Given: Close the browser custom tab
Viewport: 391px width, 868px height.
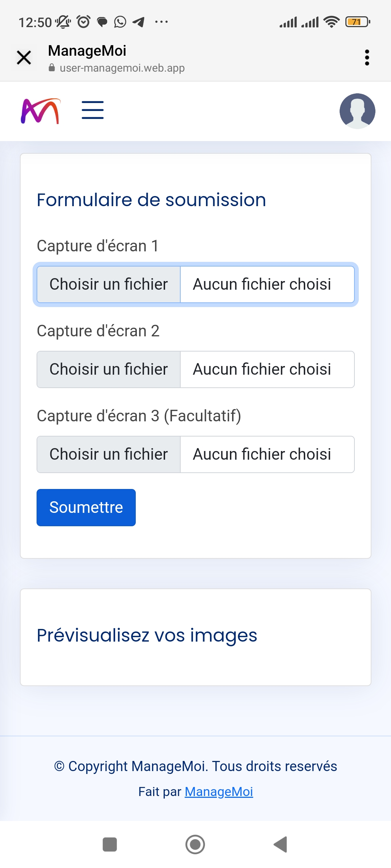Looking at the screenshot, I should 24,58.
